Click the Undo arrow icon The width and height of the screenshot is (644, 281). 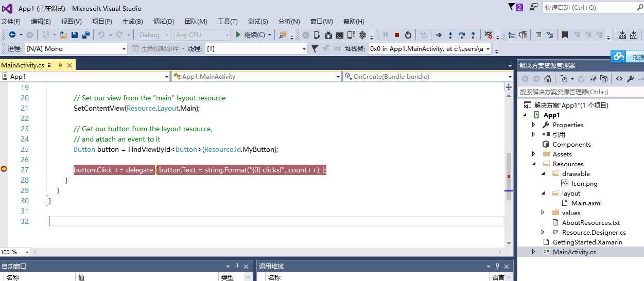coord(101,34)
